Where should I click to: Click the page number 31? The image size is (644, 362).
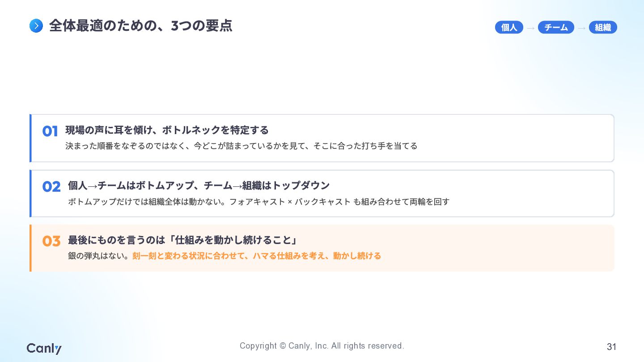(611, 347)
